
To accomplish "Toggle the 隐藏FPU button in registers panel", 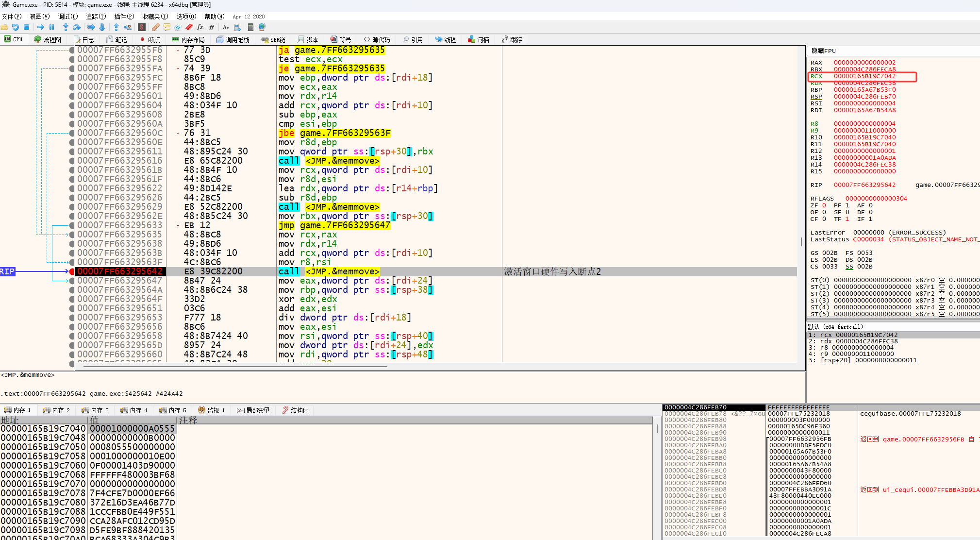I will [x=823, y=51].
